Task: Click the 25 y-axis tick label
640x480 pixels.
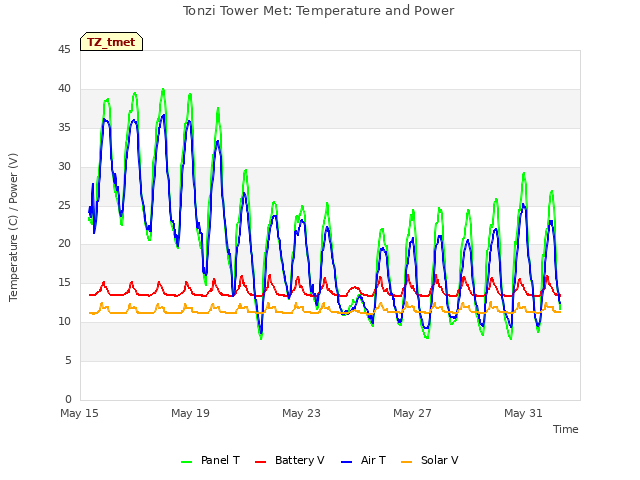Action: (64, 205)
